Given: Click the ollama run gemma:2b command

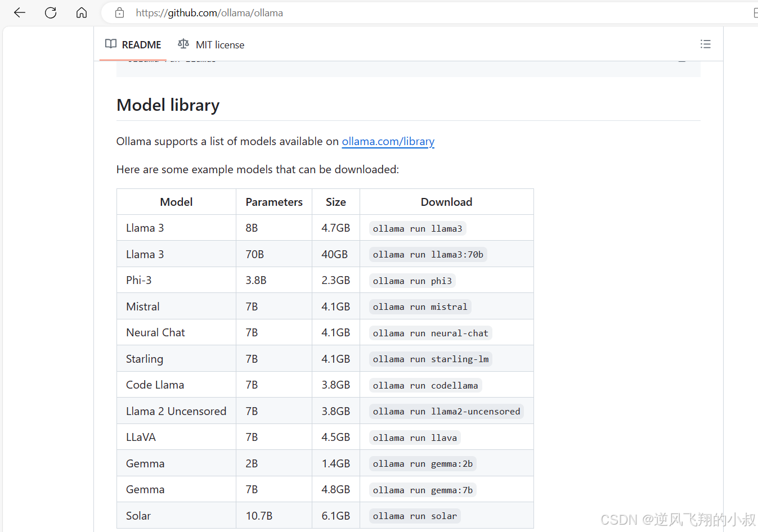Looking at the screenshot, I should 423,463.
